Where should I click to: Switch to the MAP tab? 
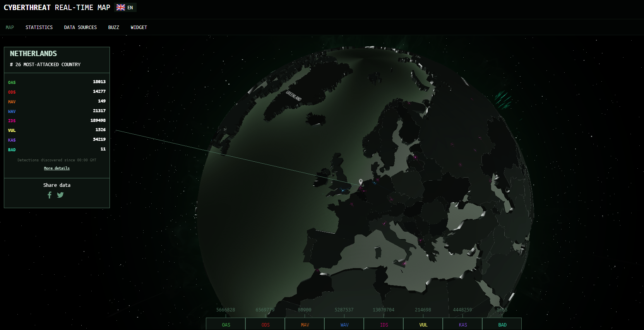(x=10, y=27)
